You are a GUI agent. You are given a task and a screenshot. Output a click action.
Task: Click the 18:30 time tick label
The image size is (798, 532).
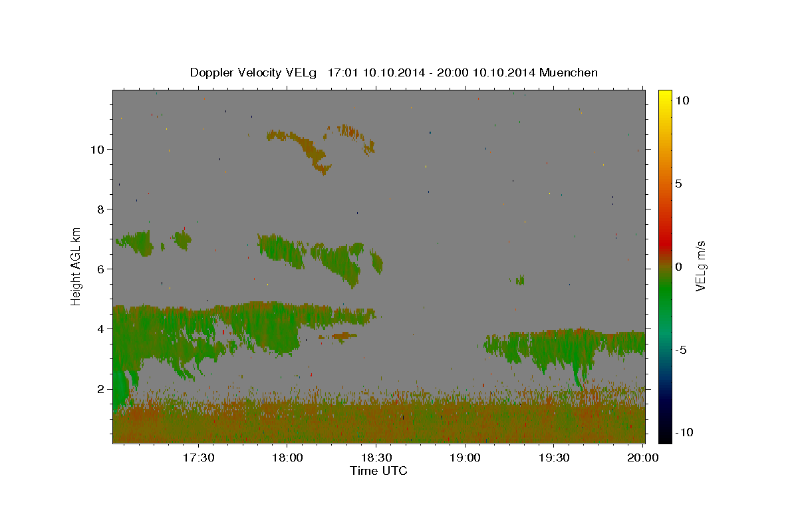tap(376, 458)
